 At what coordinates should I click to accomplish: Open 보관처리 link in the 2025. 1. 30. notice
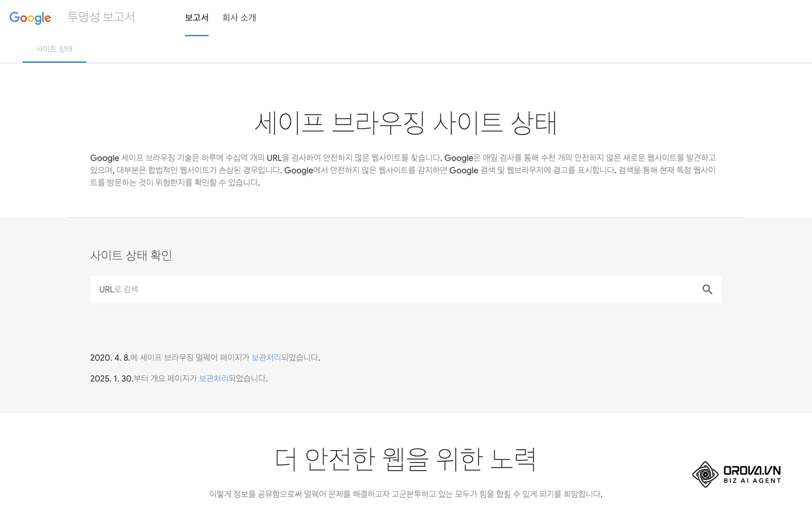[213, 378]
